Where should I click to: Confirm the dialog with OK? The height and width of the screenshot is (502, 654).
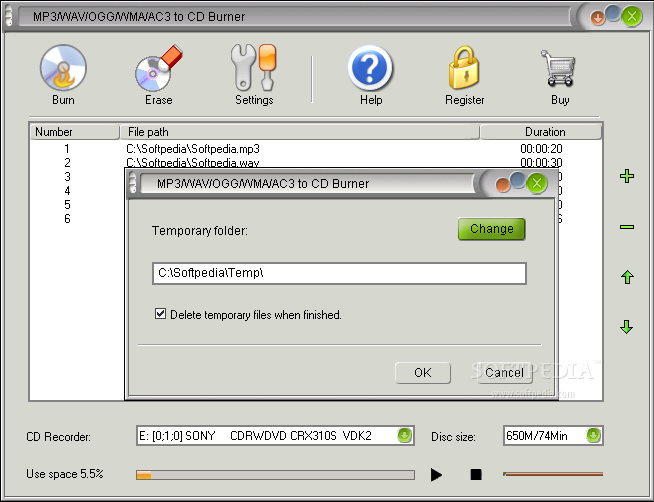tap(423, 373)
